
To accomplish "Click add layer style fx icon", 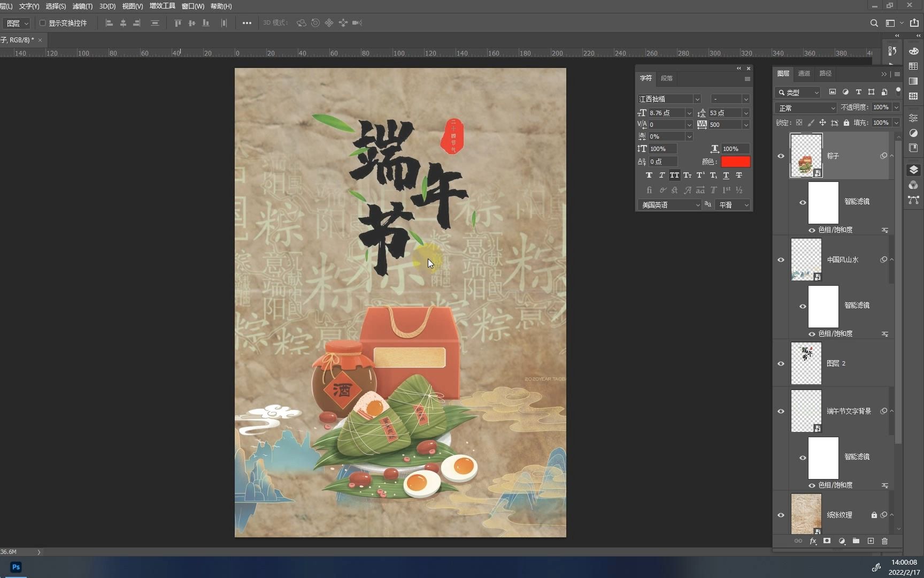I will pos(813,541).
